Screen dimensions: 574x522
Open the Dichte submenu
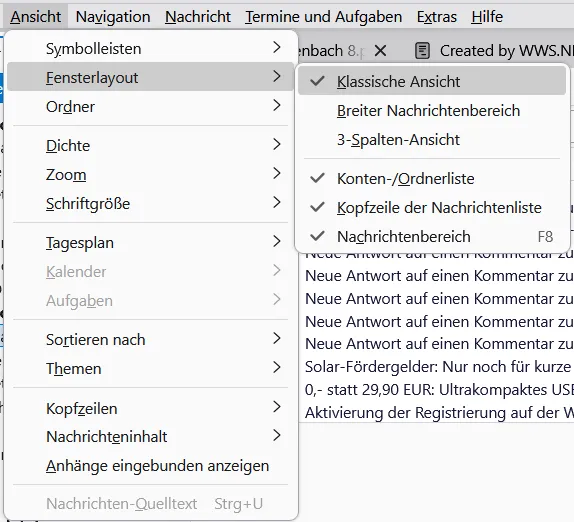coord(150,145)
